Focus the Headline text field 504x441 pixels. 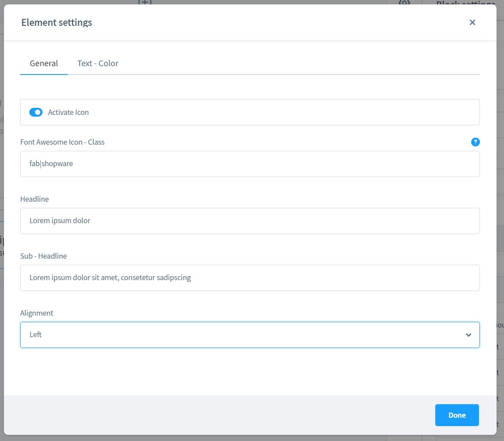click(250, 221)
